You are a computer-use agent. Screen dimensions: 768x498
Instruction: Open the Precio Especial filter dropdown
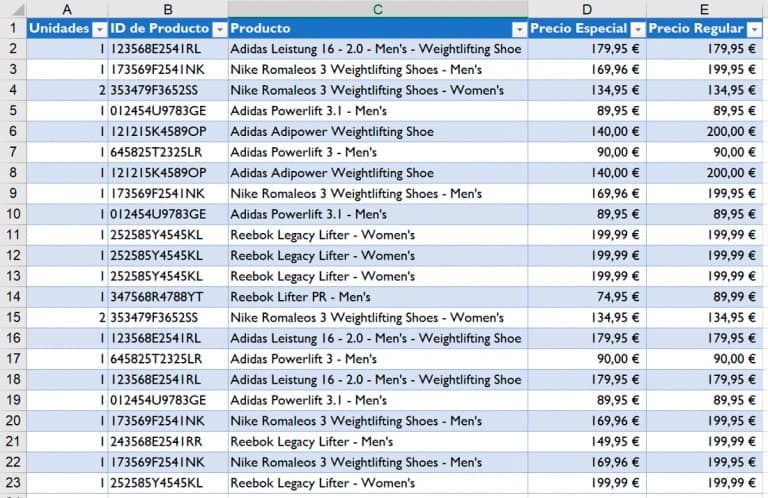638,30
